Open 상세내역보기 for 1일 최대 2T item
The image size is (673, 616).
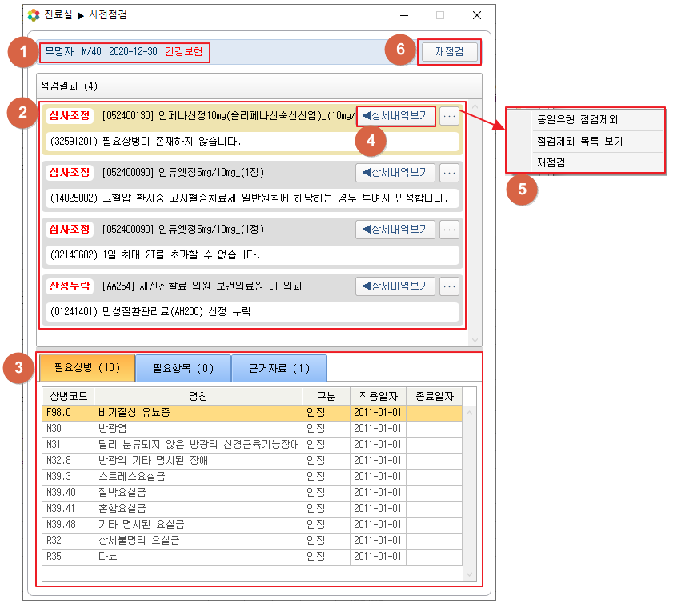[x=395, y=230]
